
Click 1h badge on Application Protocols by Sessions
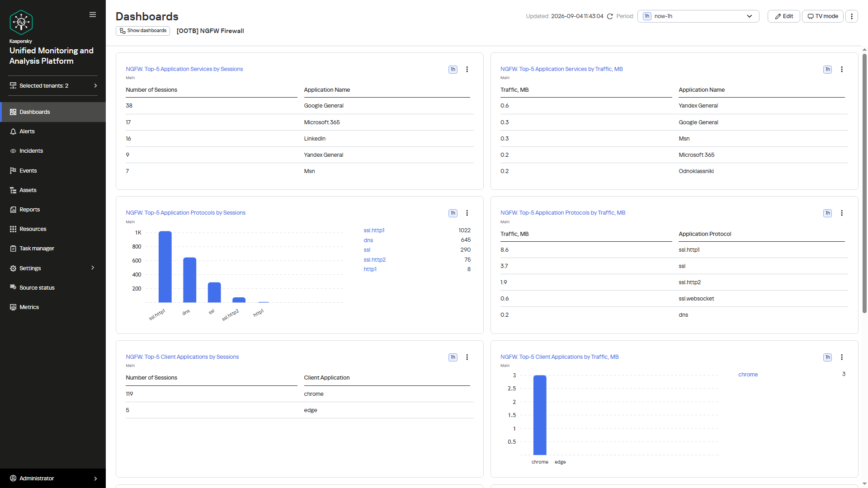(453, 213)
